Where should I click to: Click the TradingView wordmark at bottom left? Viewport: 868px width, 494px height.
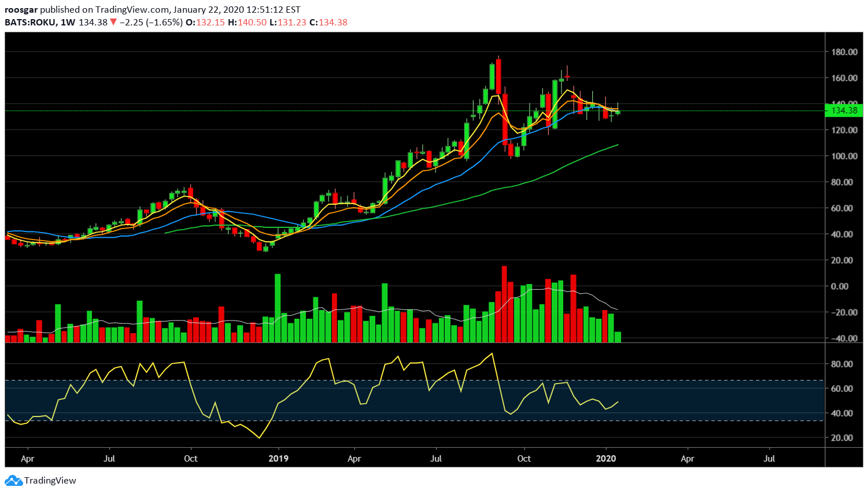coord(50,481)
